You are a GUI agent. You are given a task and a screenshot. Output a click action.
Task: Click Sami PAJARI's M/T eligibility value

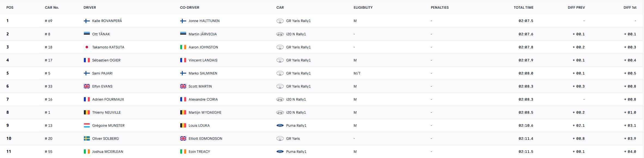tap(357, 73)
